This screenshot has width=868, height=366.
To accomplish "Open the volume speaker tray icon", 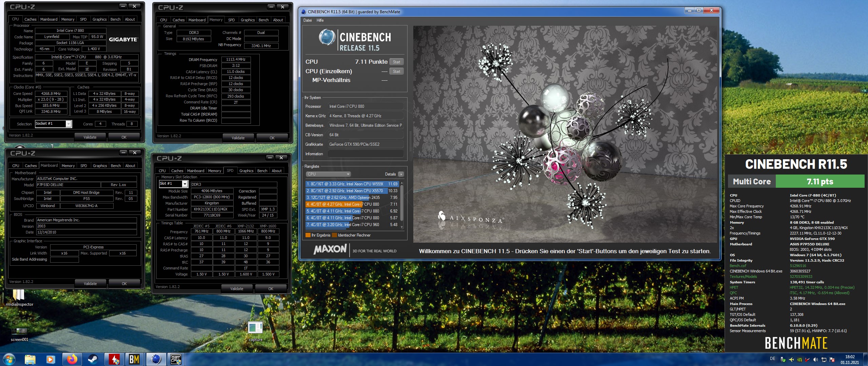I will point(815,360).
